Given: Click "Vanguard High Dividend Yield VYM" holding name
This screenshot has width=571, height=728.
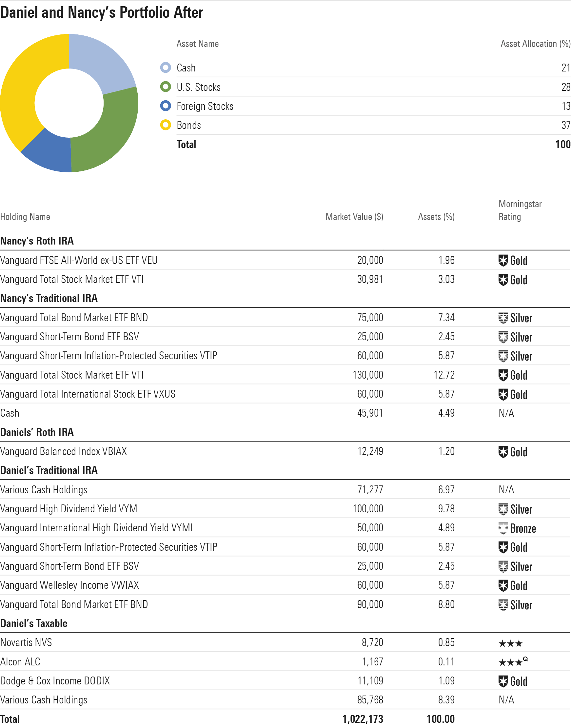Looking at the screenshot, I should tap(69, 509).
